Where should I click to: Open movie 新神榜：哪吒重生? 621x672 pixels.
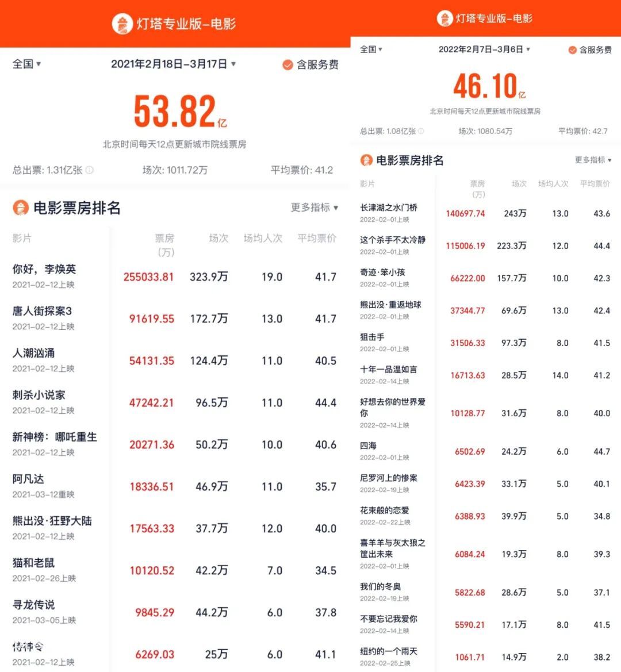click(x=55, y=437)
